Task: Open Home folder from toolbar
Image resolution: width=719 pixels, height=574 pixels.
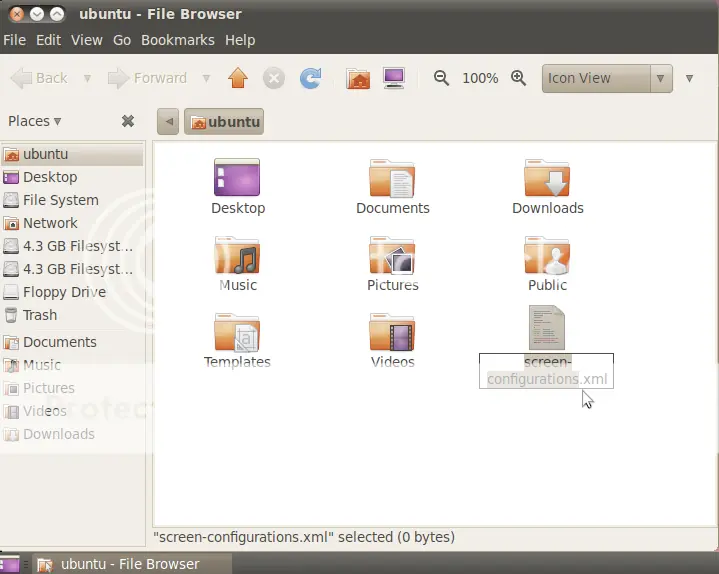Action: coord(358,78)
